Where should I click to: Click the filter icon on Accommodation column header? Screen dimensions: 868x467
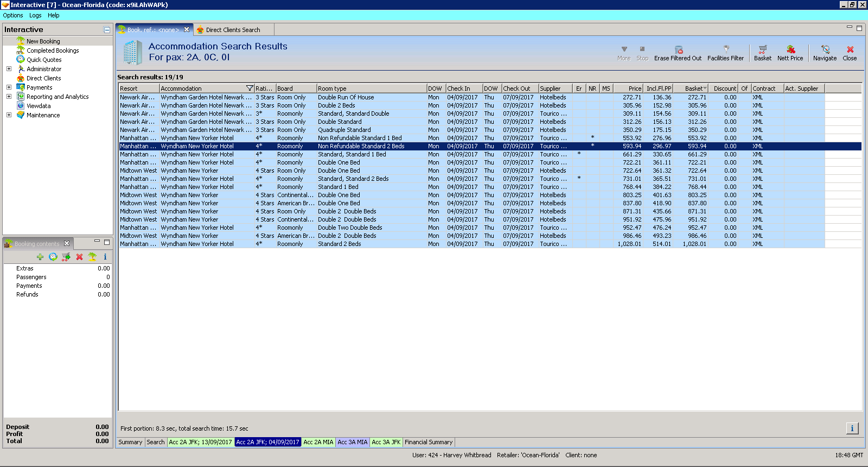click(x=250, y=89)
